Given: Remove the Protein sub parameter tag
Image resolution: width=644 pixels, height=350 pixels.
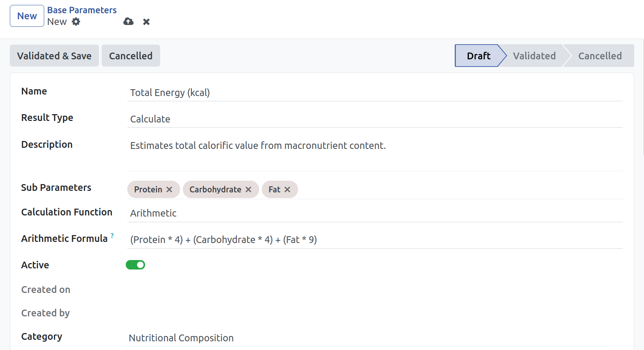Looking at the screenshot, I should pos(169,189).
